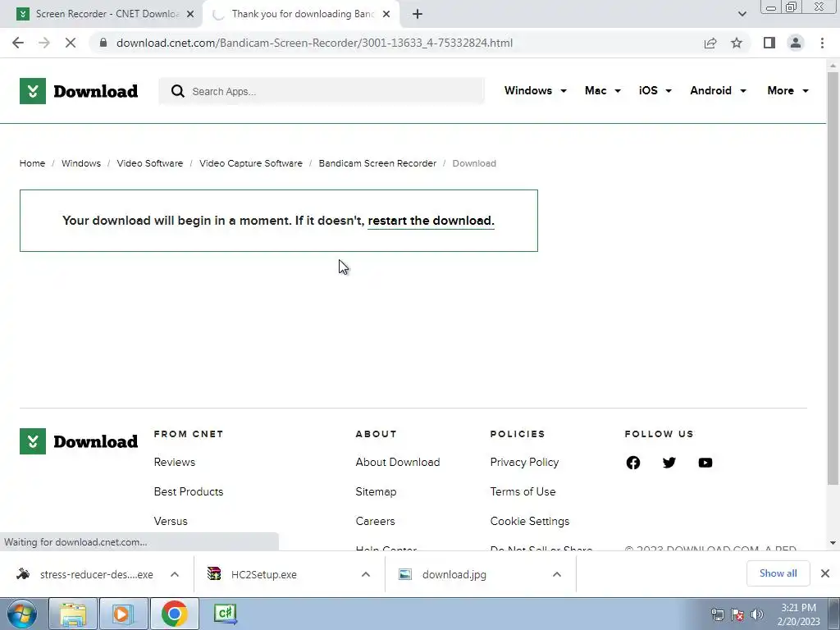Viewport: 840px width, 630px height.
Task: Expand options for the stress-reducer exe download
Action: point(175,574)
